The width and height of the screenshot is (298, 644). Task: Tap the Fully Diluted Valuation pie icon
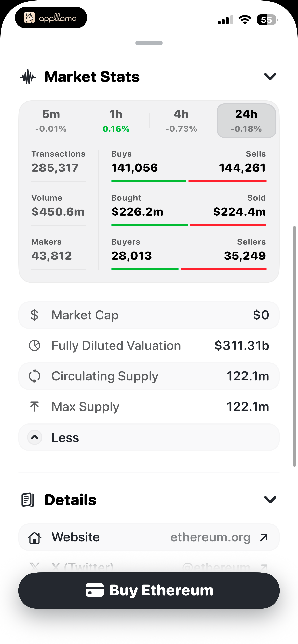pyautogui.click(x=34, y=346)
